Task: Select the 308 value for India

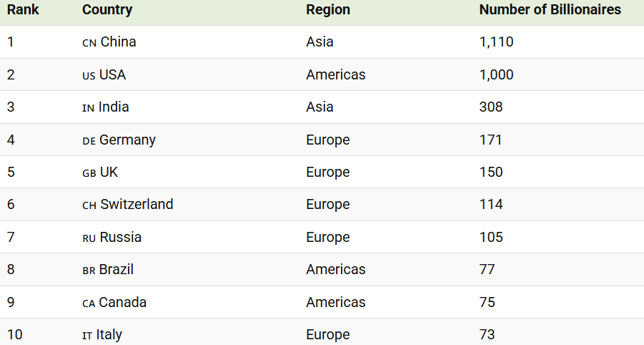Action: [x=491, y=107]
